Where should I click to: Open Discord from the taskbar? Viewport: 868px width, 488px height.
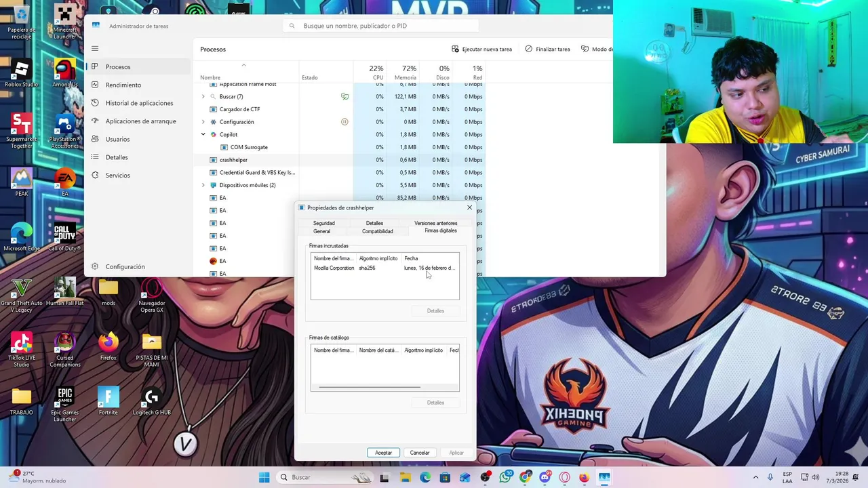pos(545,477)
